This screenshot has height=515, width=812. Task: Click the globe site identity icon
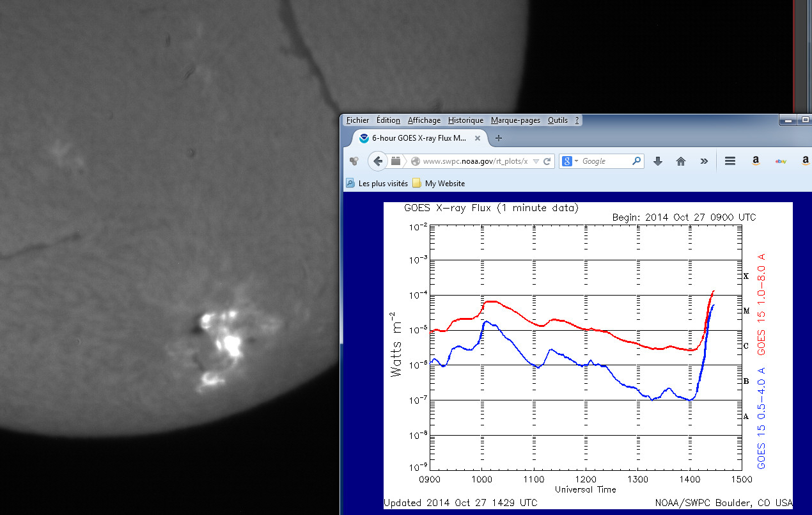click(416, 161)
